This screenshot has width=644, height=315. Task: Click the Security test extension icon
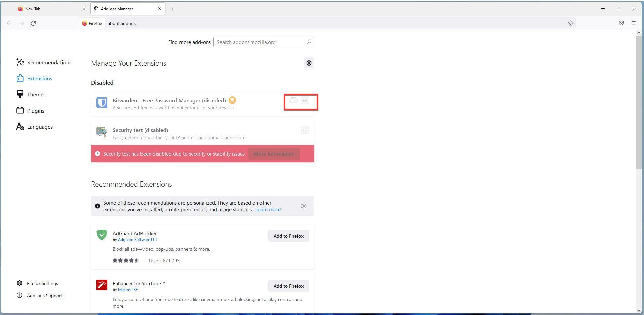(x=102, y=132)
